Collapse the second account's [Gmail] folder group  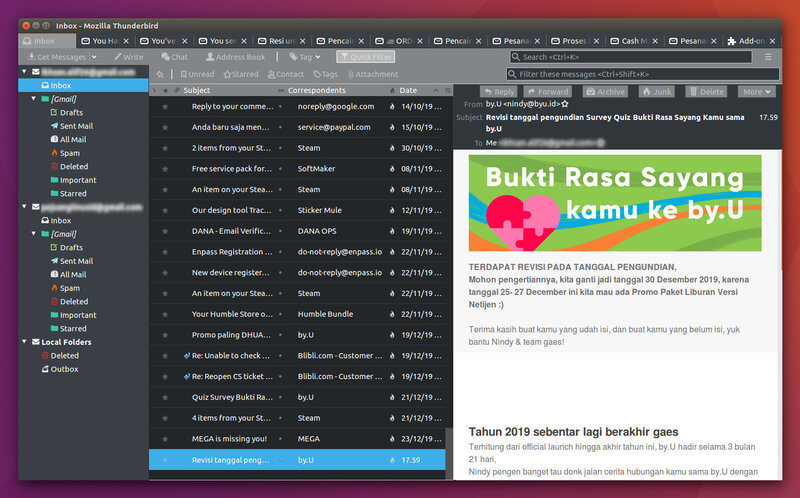coord(34,234)
